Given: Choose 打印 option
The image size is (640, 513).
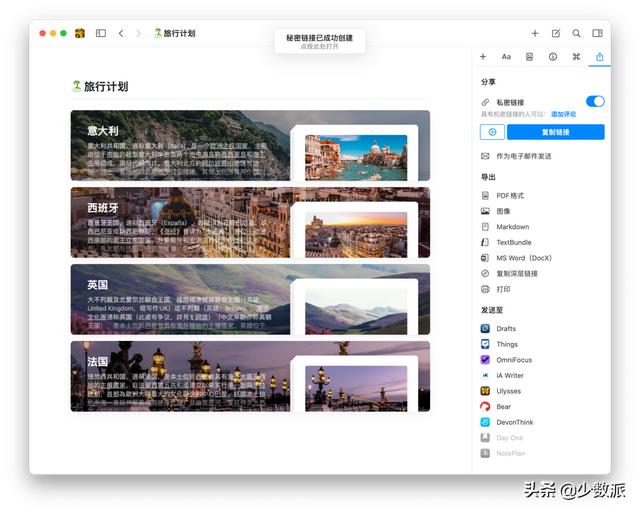Looking at the screenshot, I should tap(496, 289).
